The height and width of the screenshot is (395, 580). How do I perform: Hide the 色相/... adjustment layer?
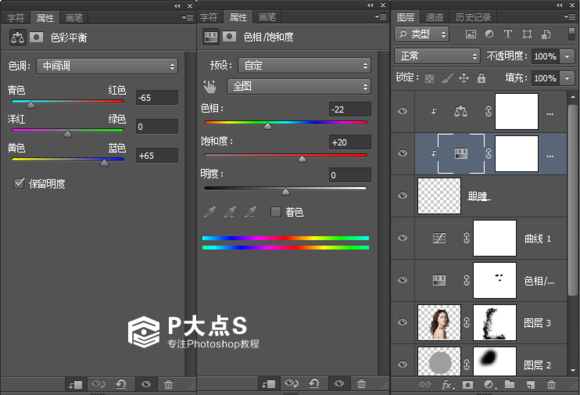[x=402, y=280]
